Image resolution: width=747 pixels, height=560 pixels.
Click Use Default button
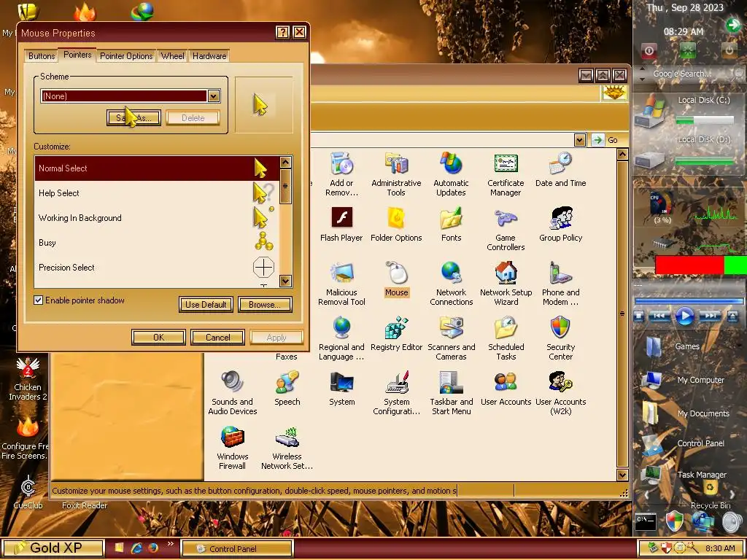tap(206, 305)
